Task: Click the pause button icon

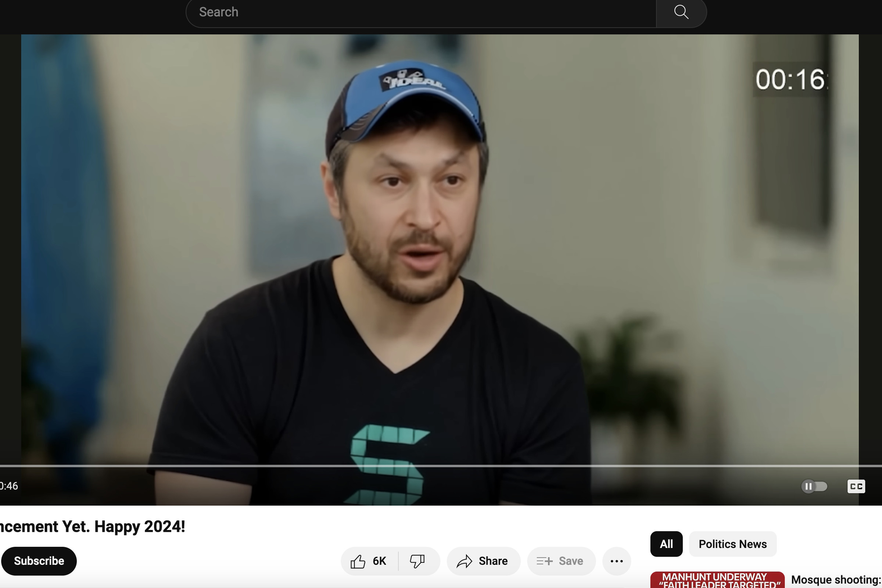Action: point(808,485)
